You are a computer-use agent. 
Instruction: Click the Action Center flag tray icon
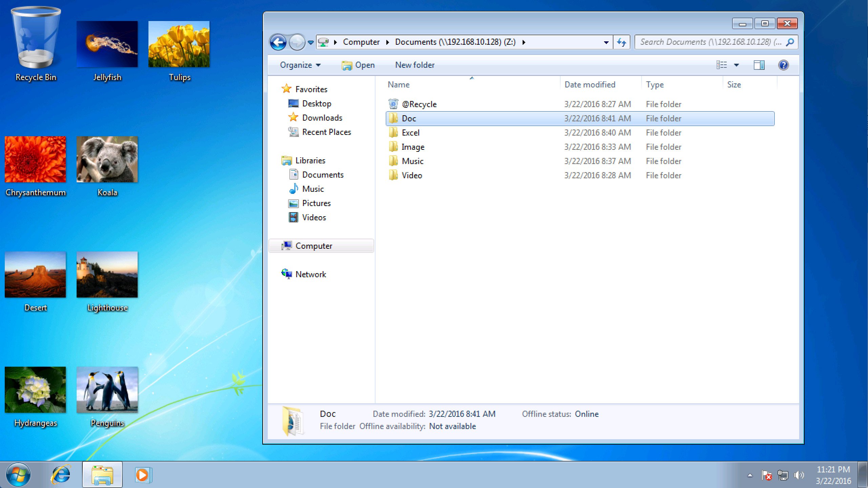tap(766, 475)
